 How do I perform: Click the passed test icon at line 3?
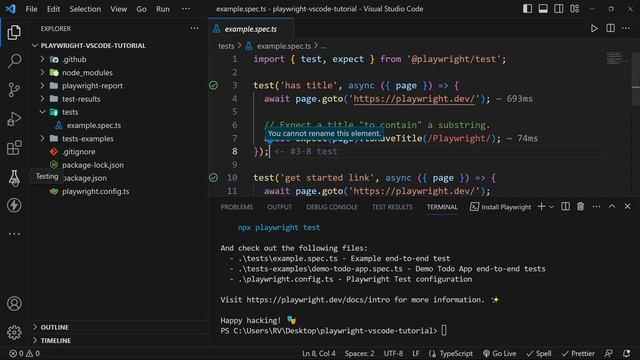[213, 85]
